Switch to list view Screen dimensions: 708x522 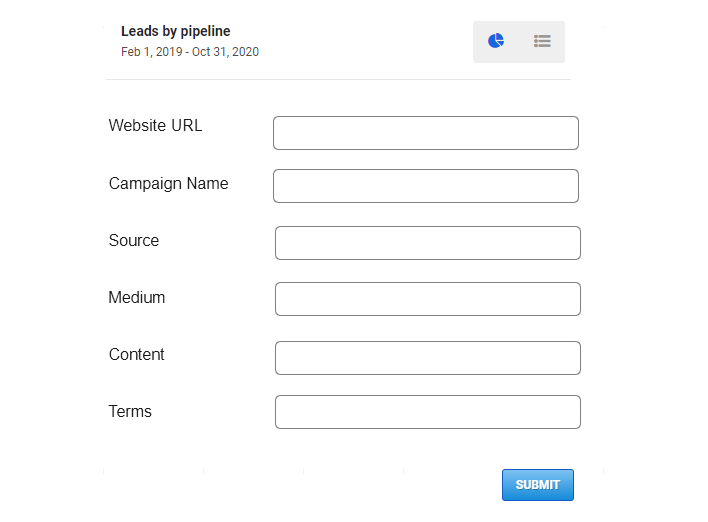tap(542, 41)
